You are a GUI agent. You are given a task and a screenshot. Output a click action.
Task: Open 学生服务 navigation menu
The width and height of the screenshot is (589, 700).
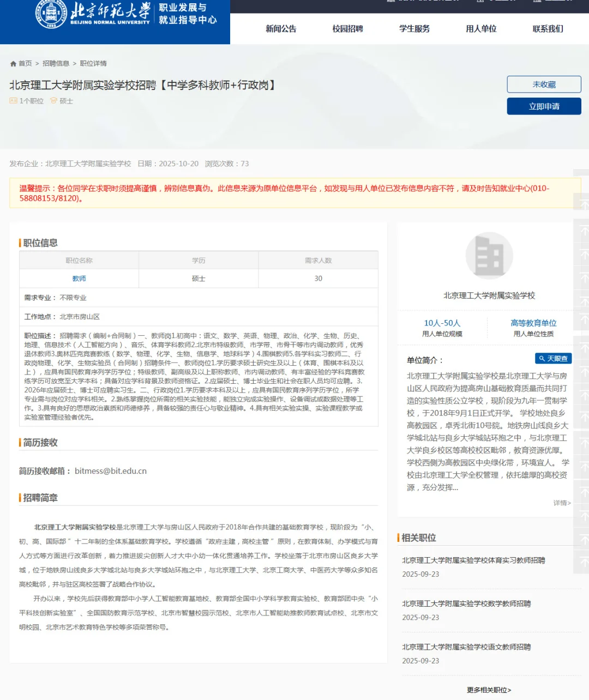click(414, 29)
